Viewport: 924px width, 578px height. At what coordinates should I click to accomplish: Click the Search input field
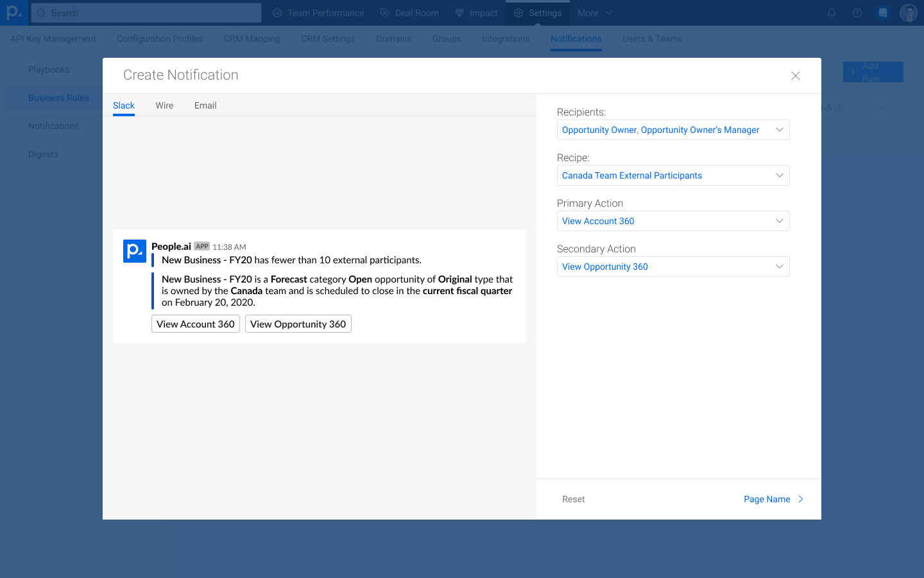point(146,13)
